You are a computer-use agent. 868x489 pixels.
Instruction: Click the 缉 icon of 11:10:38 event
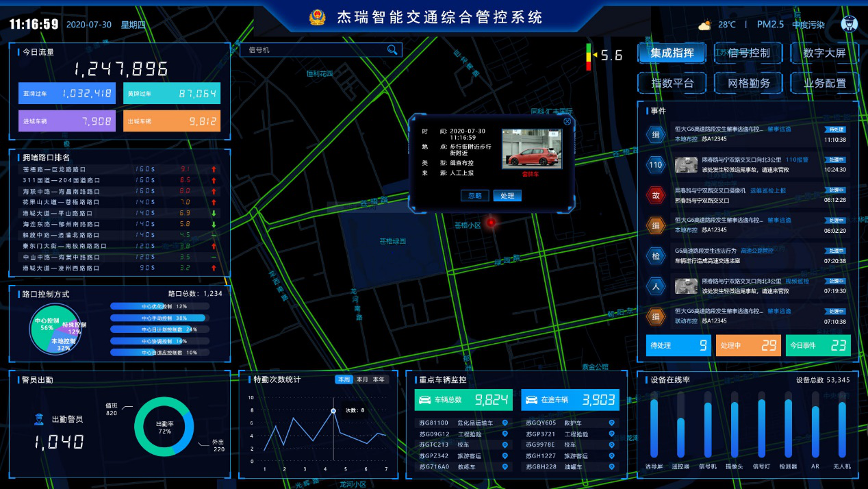coord(656,134)
